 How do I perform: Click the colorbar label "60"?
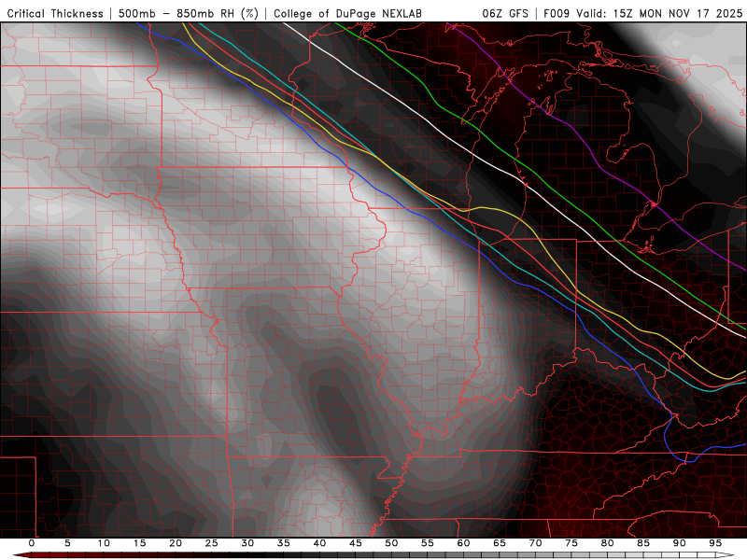tap(463, 543)
